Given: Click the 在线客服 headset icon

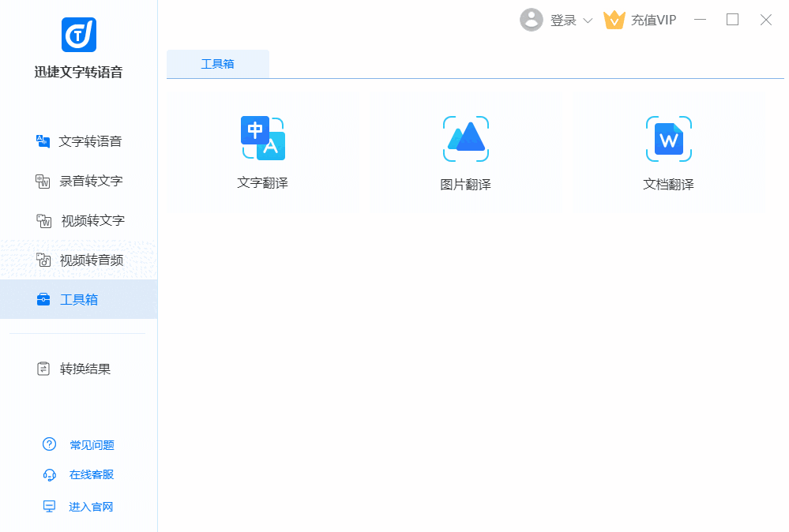Looking at the screenshot, I should (49, 474).
